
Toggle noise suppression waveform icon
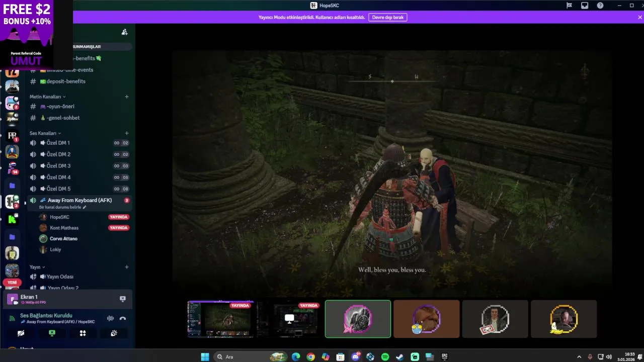110,318
